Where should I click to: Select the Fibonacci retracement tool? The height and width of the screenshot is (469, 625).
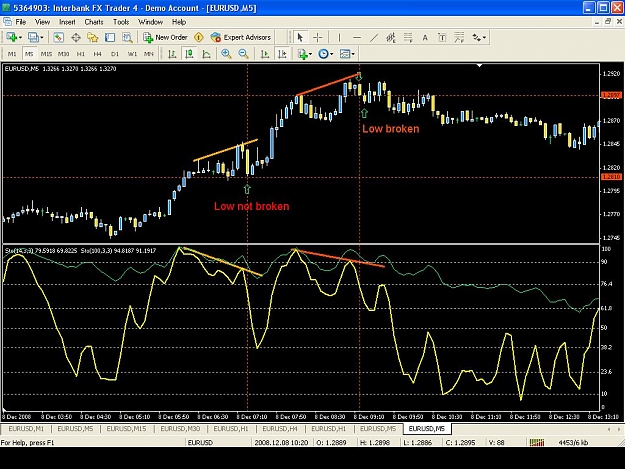tap(408, 37)
